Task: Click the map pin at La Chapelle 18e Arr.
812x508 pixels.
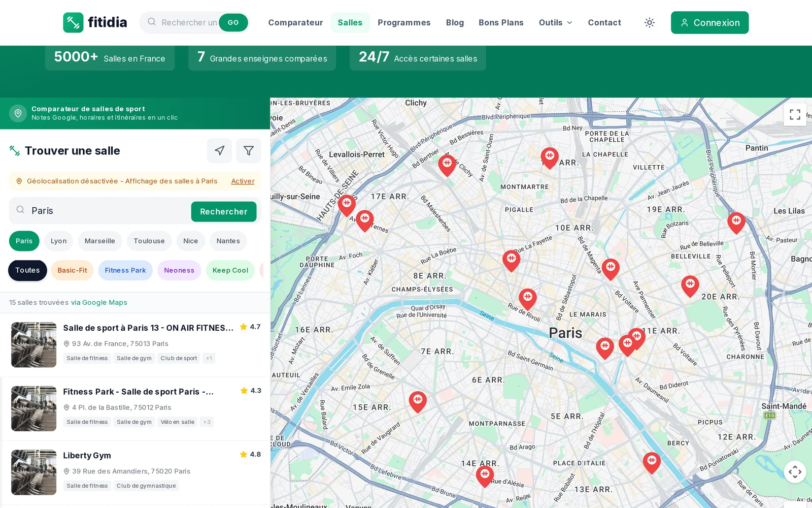Action: [x=550, y=158]
